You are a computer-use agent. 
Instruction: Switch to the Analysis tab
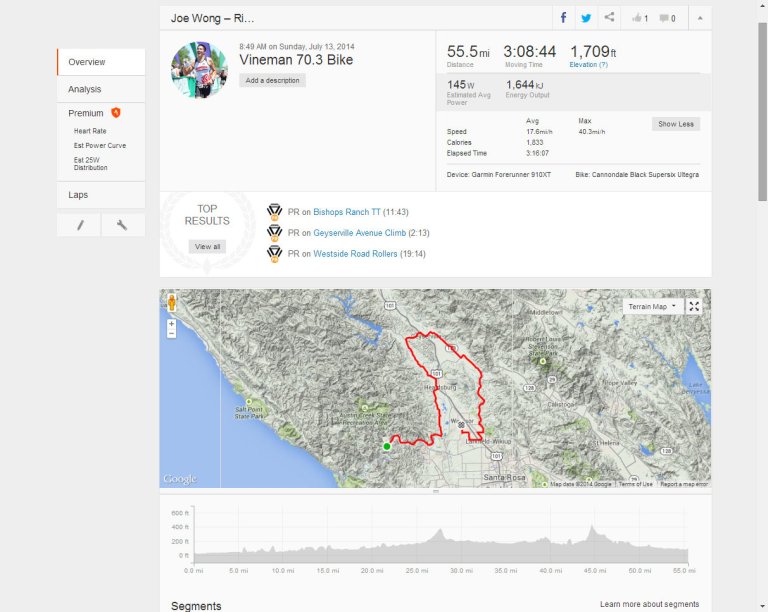tap(85, 89)
